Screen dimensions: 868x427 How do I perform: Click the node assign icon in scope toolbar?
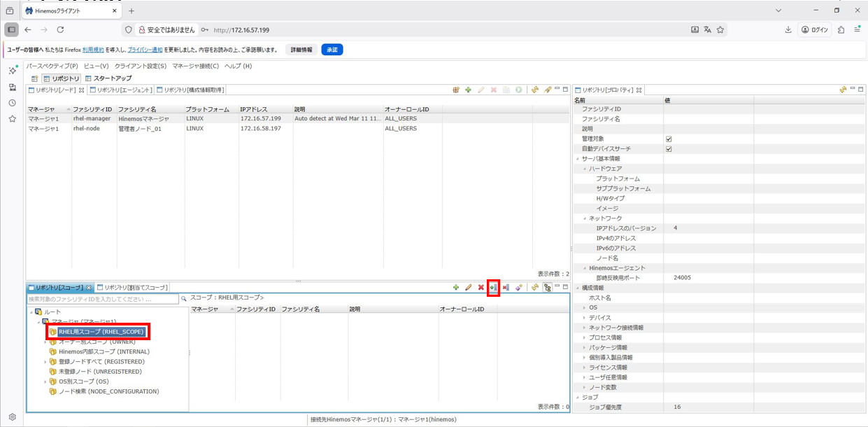[x=493, y=288]
